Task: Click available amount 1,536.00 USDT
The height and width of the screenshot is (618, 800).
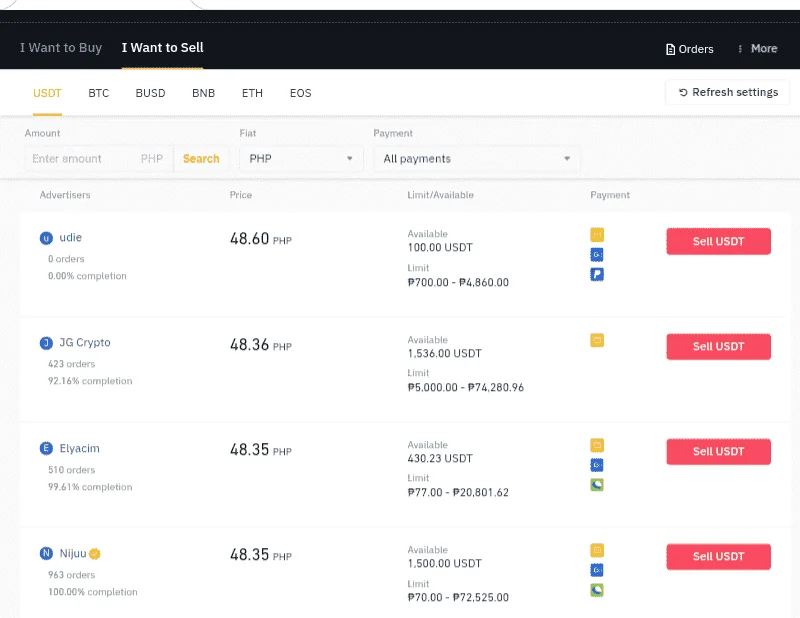Action: 444,354
